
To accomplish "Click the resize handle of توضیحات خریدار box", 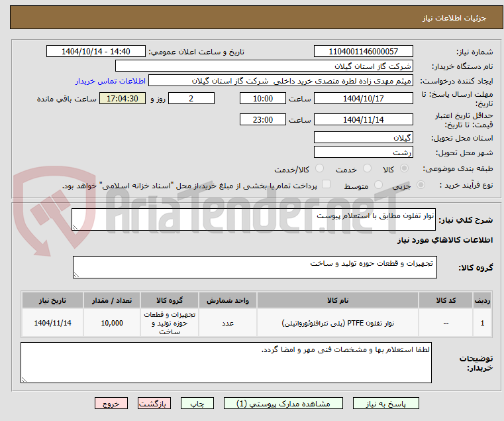I will [x=24, y=380].
